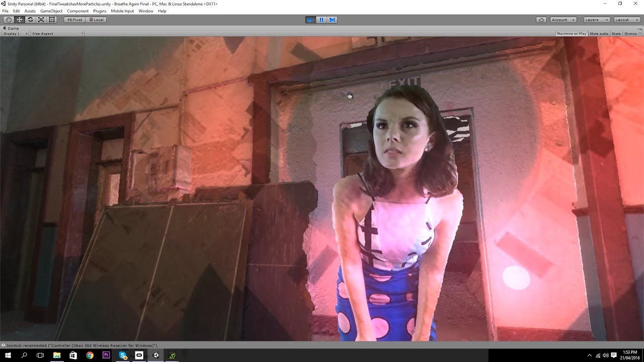Open Action Center notifications
Viewport: 644px width, 362px height.
[614, 355]
